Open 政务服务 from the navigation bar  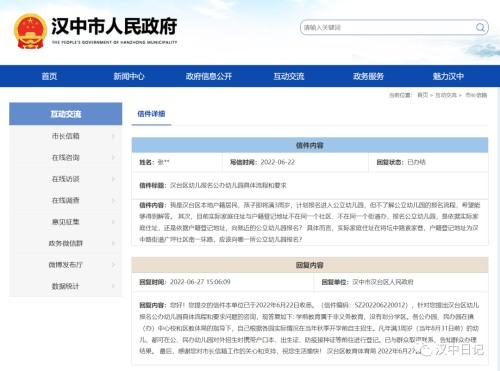(x=368, y=76)
